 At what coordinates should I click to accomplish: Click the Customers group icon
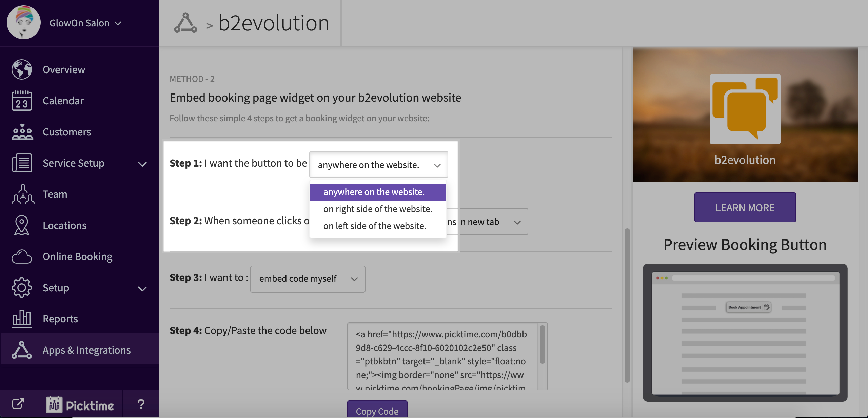point(22,132)
